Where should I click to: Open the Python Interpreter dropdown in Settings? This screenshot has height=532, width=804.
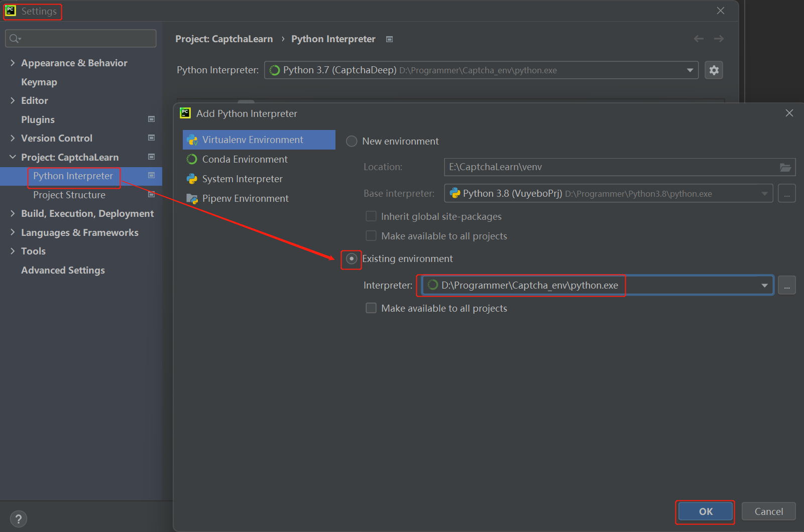690,70
